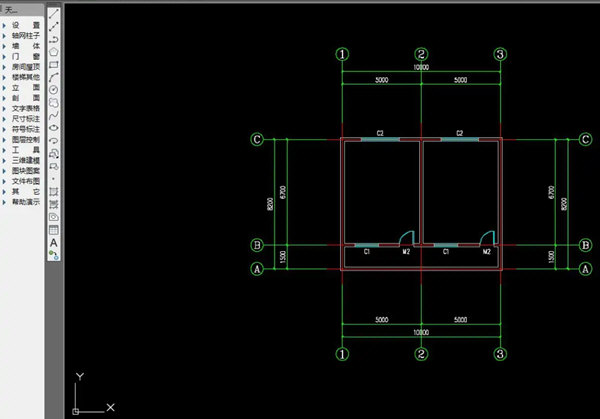This screenshot has width=600, height=419.
Task: Expand the 房间屋顶 menu arrow
Action: coord(4,67)
